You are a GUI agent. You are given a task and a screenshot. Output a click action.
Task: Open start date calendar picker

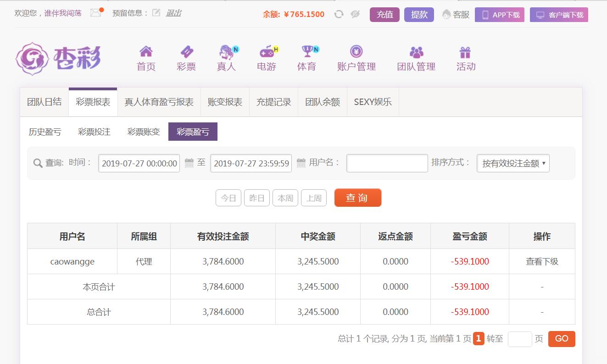click(x=189, y=163)
